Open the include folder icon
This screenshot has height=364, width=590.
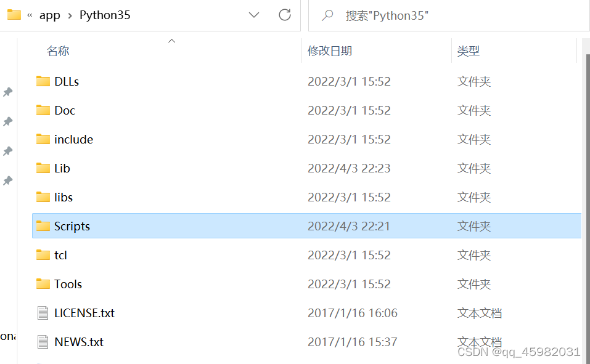(42, 139)
